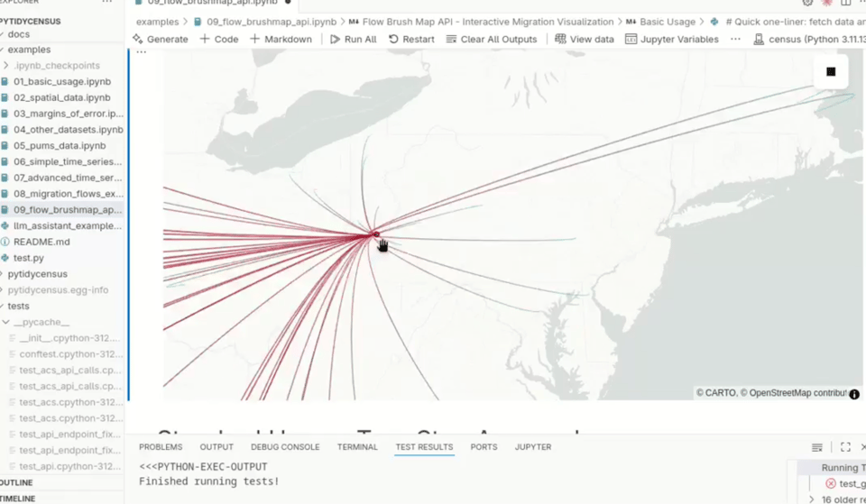Screen dimensions: 866x504
Task: Add a new Markdown cell
Action: point(281,39)
